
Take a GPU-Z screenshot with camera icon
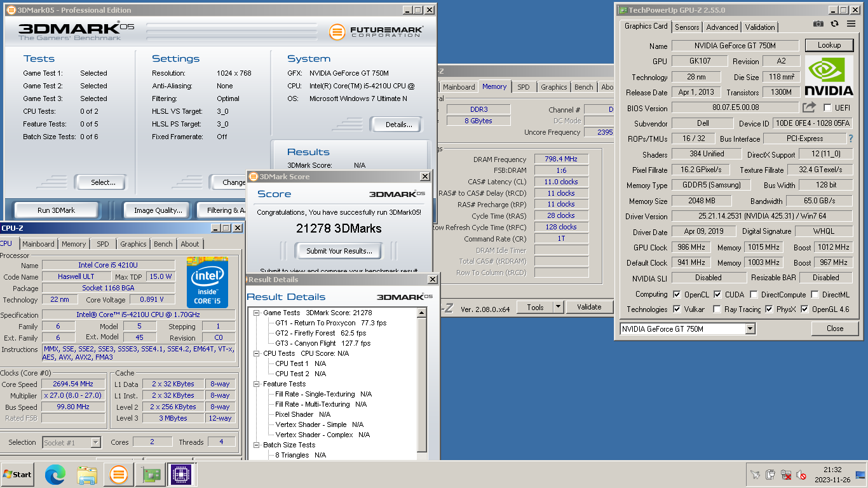818,24
